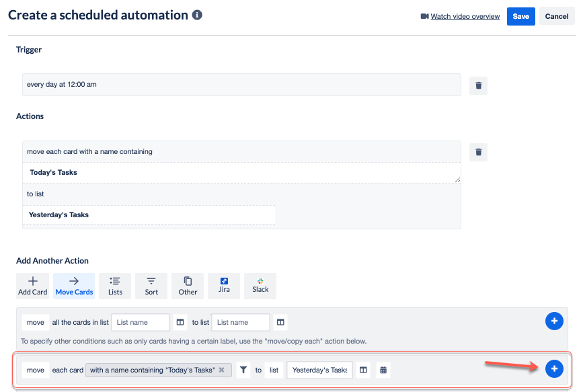
Task: Remove the name containing Today's Tasks filter
Action: [x=222, y=370]
